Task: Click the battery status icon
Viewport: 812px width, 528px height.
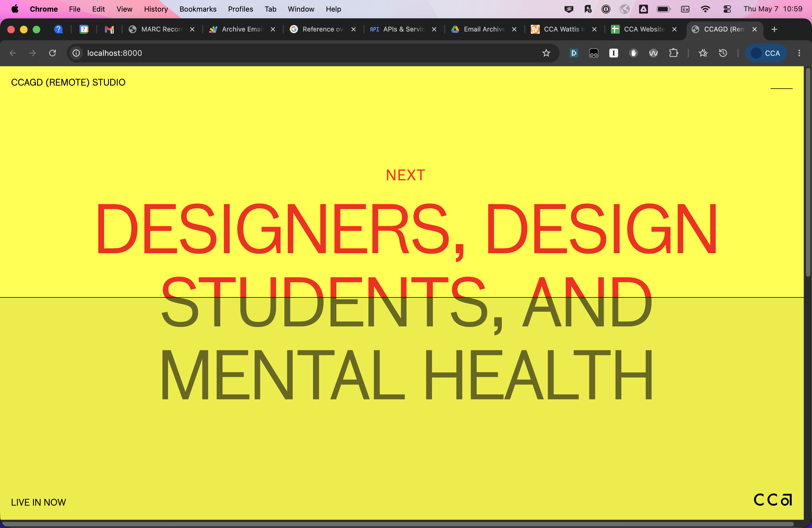Action: pos(664,9)
